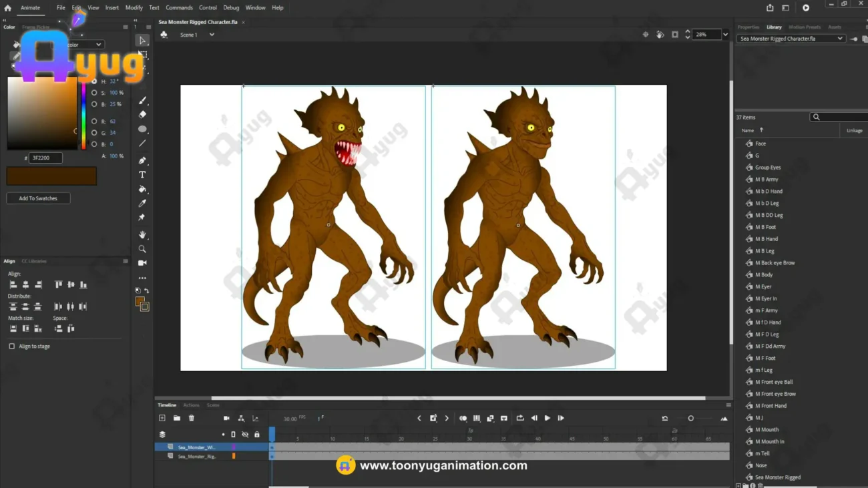Select the Eraser tool in toolbar
This screenshot has height=488, width=868.
(142, 115)
